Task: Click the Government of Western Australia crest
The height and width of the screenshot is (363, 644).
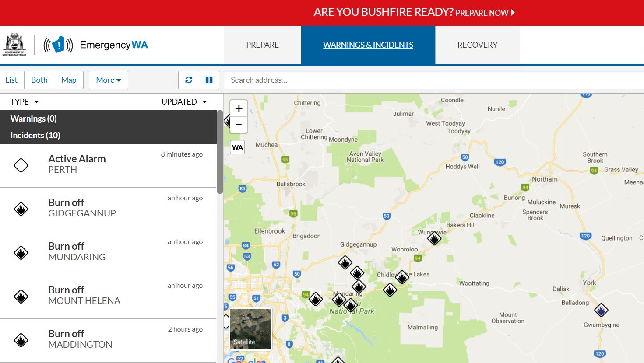Action: (x=14, y=45)
